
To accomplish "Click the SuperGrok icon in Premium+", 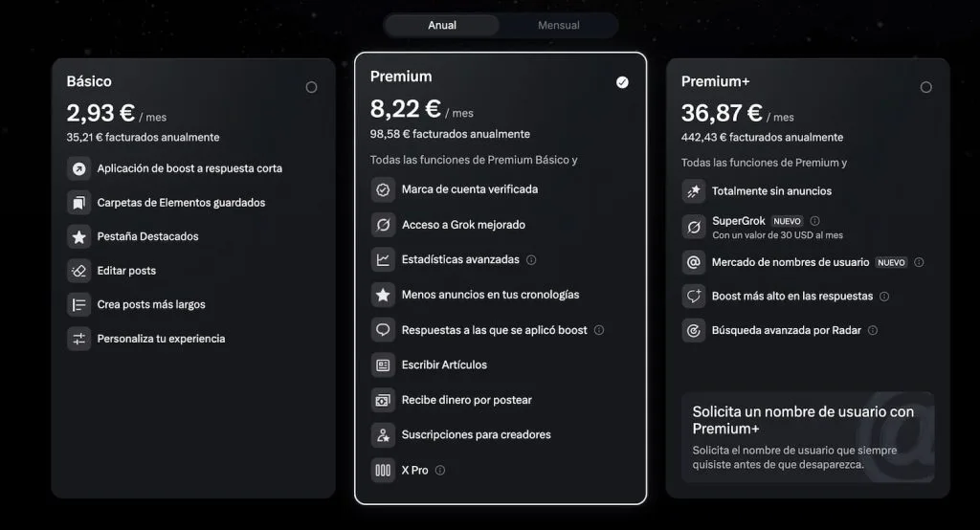I will [693, 227].
